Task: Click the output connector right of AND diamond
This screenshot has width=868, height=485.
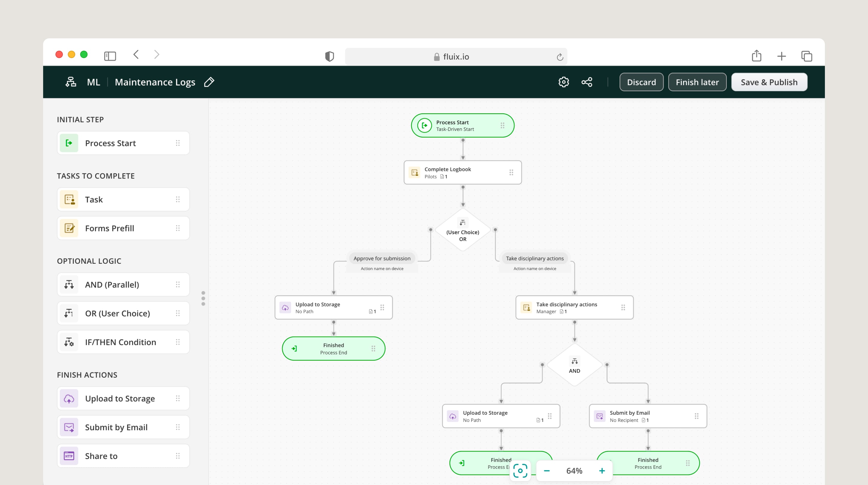Action: tap(607, 365)
